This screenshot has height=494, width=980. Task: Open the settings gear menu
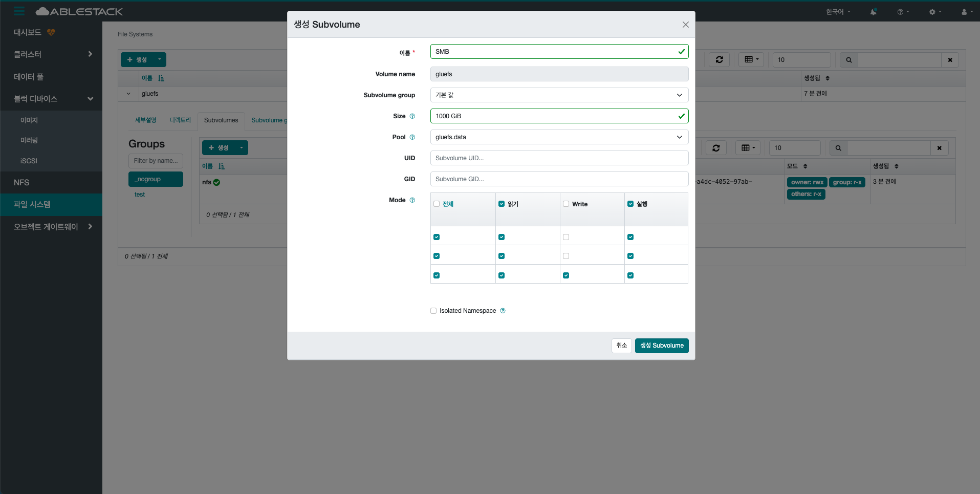[934, 12]
